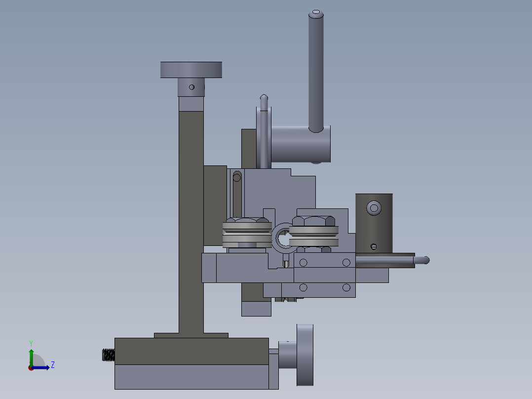Click the 'Z' axis label
532x399 pixels.
tap(53, 365)
